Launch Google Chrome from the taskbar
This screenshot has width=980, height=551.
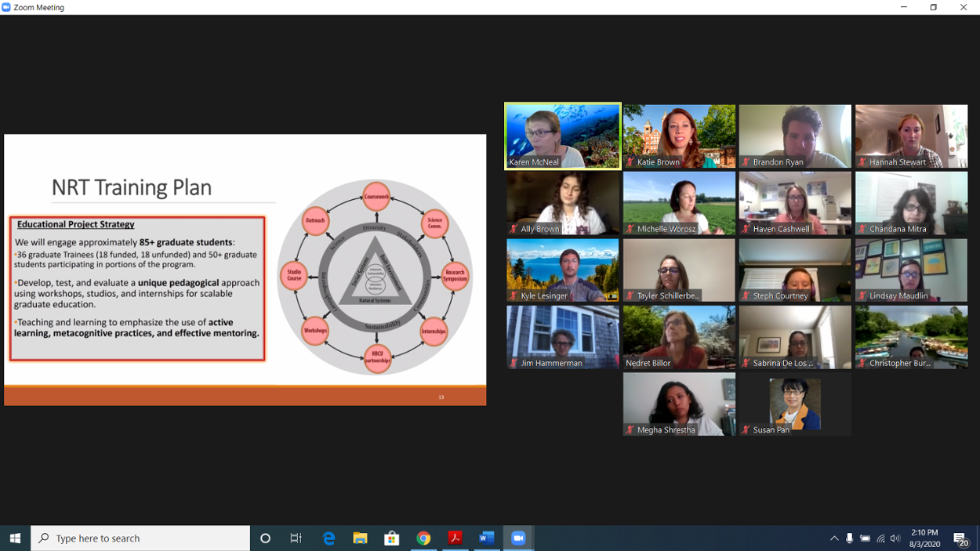423,538
